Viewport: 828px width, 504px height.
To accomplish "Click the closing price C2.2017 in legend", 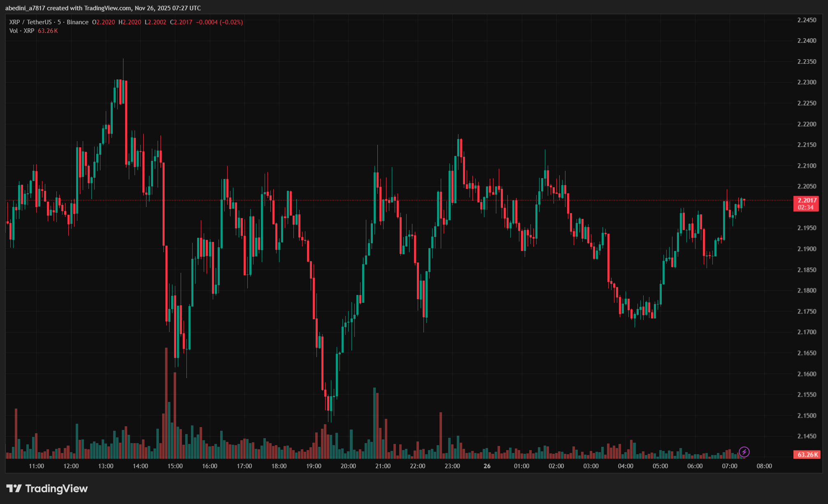I will click(x=181, y=22).
